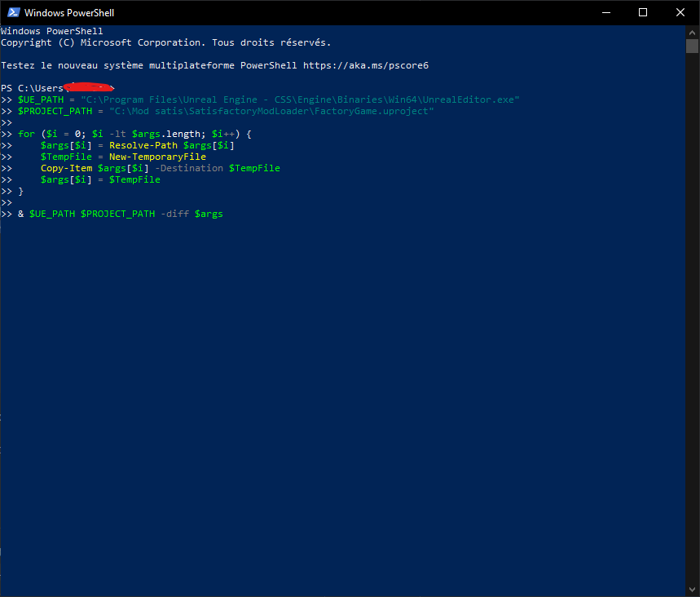Maximize the Windows PowerShell window
Screen dimensions: 700x597
click(643, 12)
